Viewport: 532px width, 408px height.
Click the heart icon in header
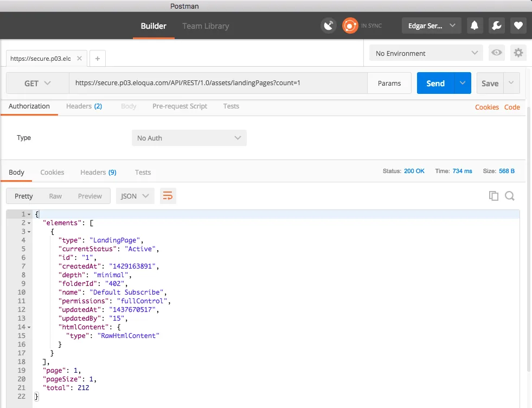point(518,26)
